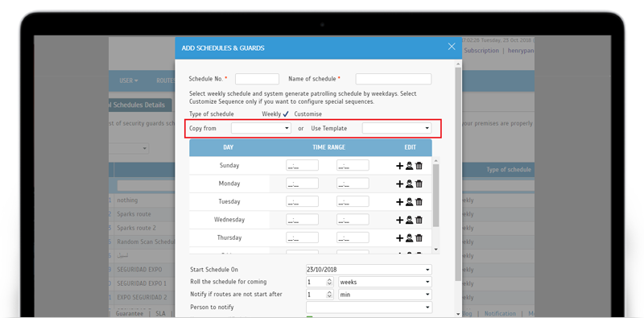The image size is (644, 318).
Task: Click the 'Sparks route' row in the background
Action: (x=134, y=214)
